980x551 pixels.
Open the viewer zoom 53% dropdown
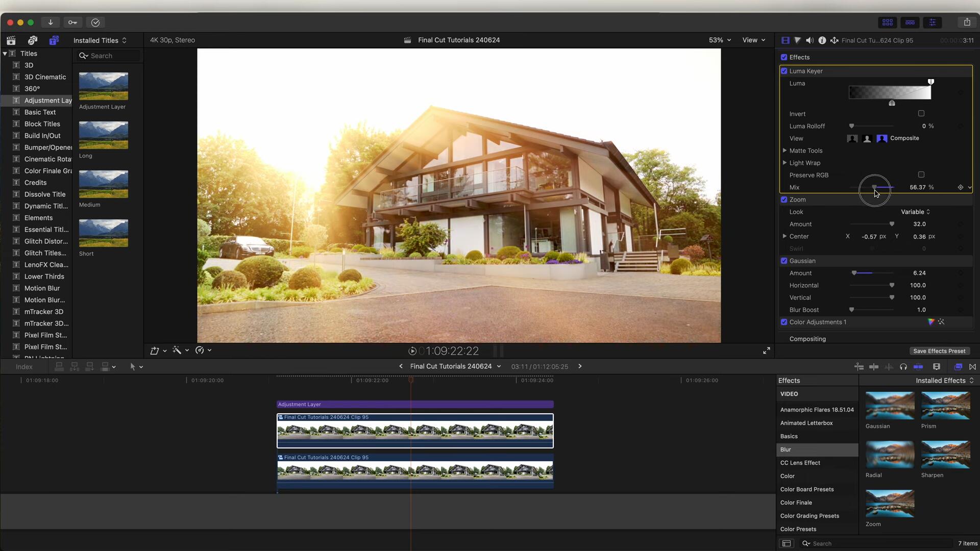[x=719, y=40]
